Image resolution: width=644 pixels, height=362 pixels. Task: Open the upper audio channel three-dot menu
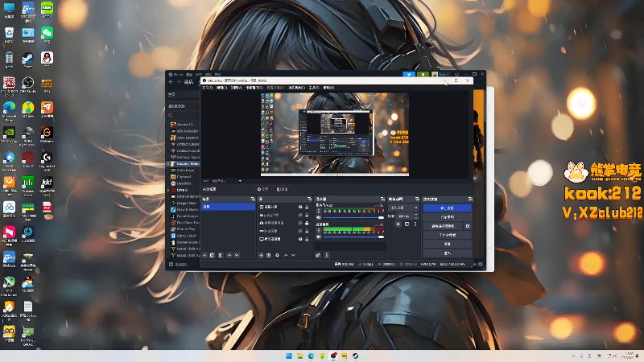(318, 211)
